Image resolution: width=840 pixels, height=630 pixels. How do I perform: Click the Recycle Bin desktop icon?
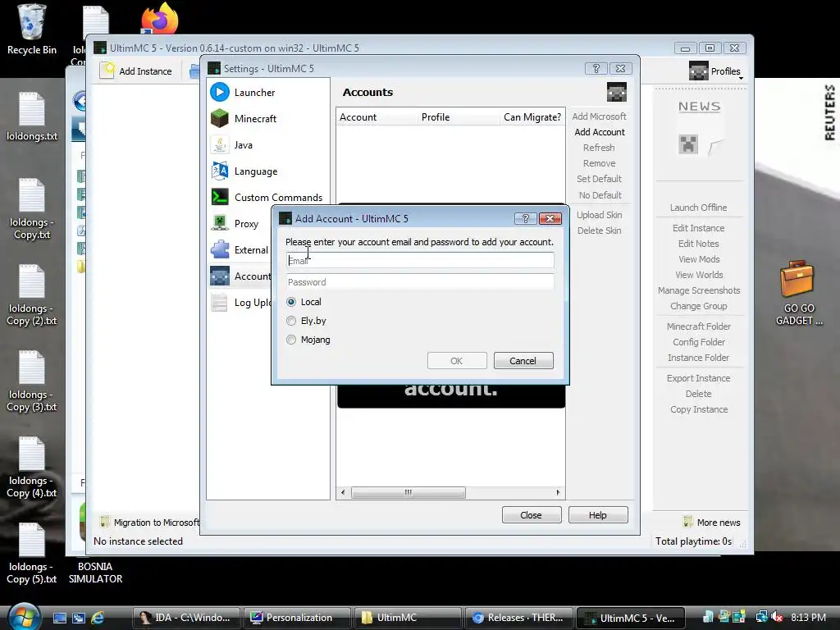tap(31, 30)
